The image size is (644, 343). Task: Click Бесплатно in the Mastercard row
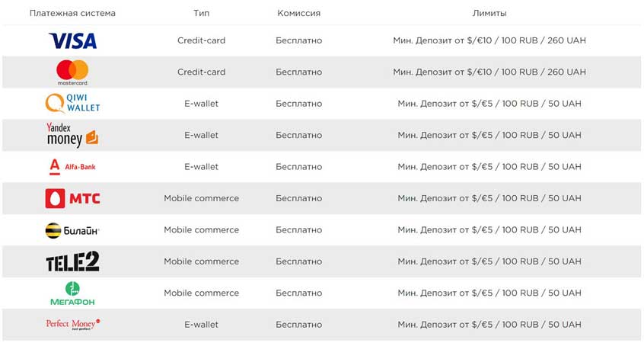[x=298, y=72]
